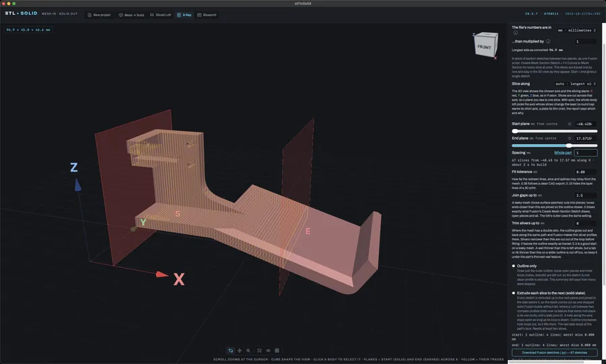The height and width of the screenshot is (364, 606).
Task: Enable Extrude each slice to the next checkbox
Action: pyautogui.click(x=514, y=293)
